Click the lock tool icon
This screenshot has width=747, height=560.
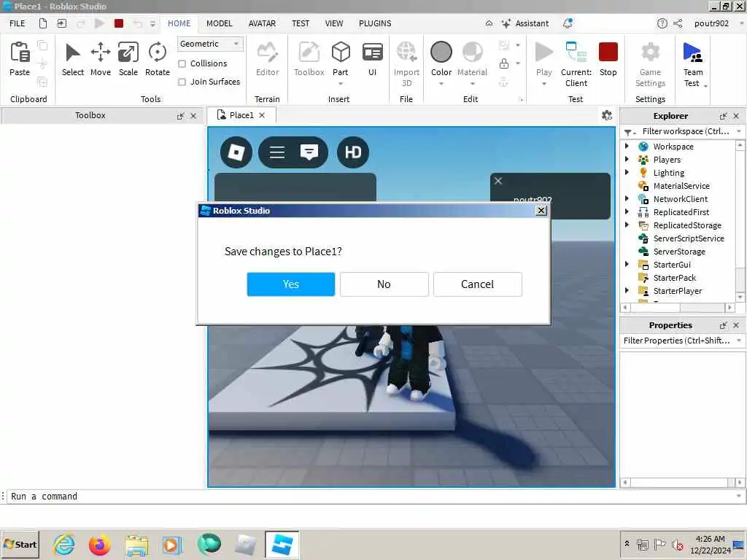tap(504, 63)
